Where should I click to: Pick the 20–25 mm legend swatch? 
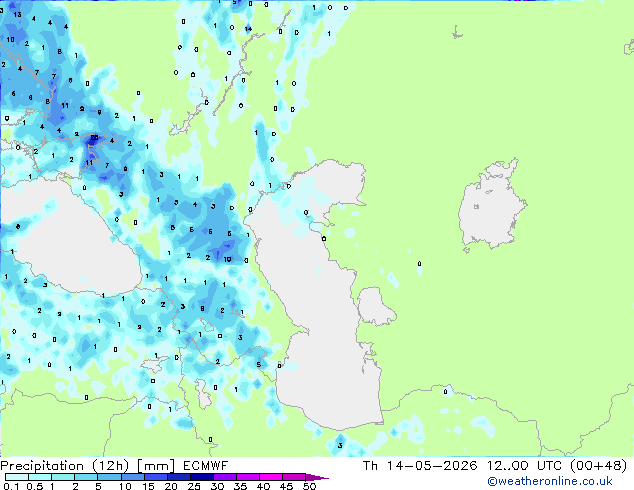coord(179,477)
